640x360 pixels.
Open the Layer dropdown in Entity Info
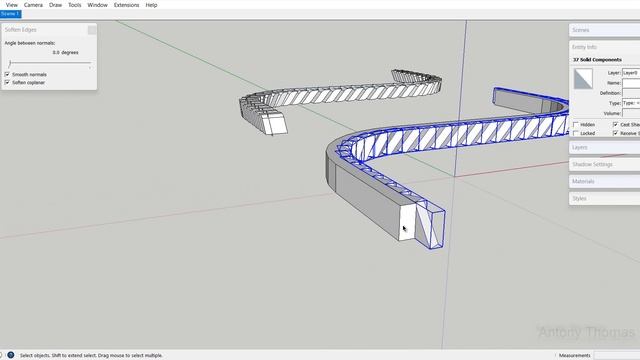[631, 73]
